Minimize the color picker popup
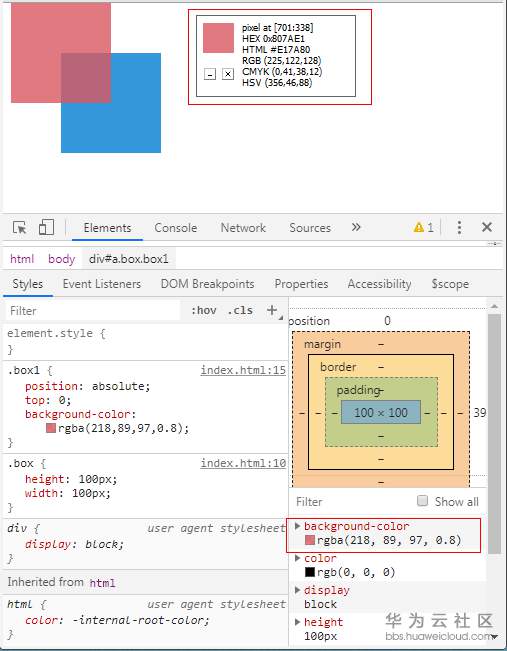Viewport: 507px width, 651px height. click(210, 74)
